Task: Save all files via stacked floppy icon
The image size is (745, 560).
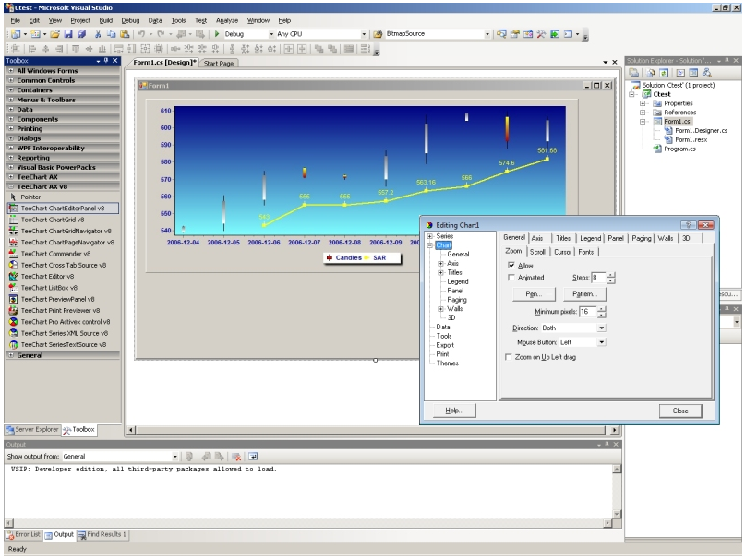Action: pos(82,34)
